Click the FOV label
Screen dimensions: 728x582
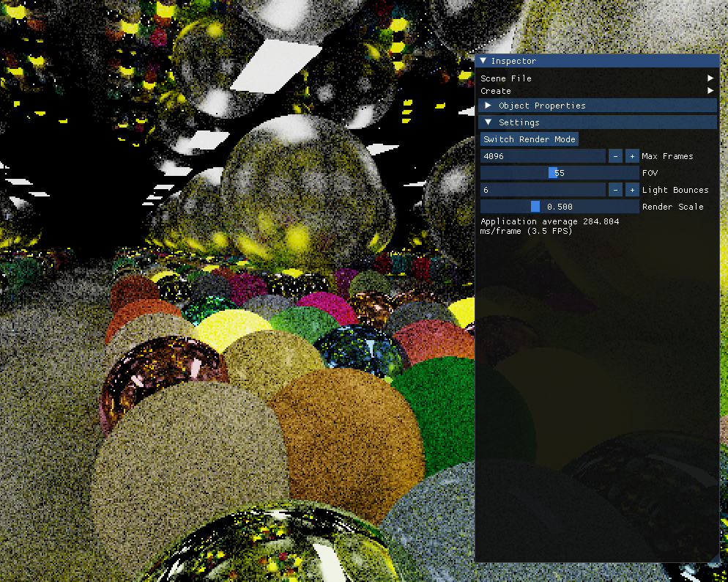[650, 173]
